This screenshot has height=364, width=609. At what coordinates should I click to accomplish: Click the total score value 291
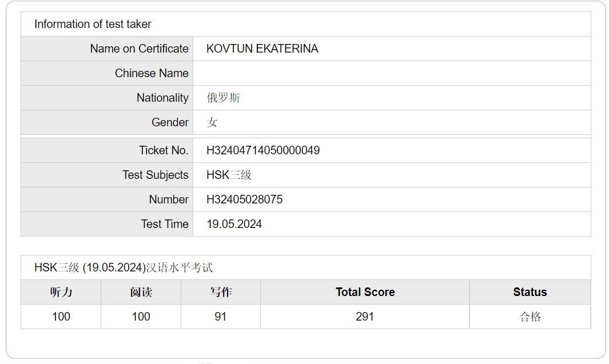[x=365, y=317]
